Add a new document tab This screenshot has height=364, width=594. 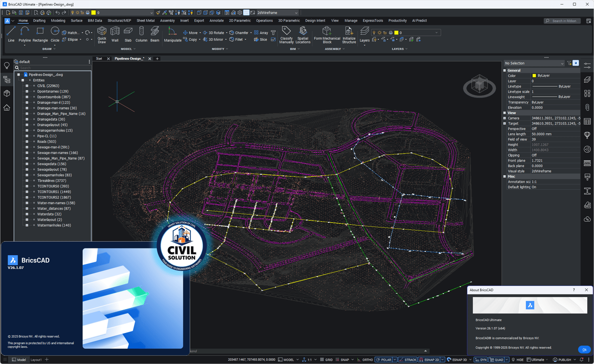[157, 59]
